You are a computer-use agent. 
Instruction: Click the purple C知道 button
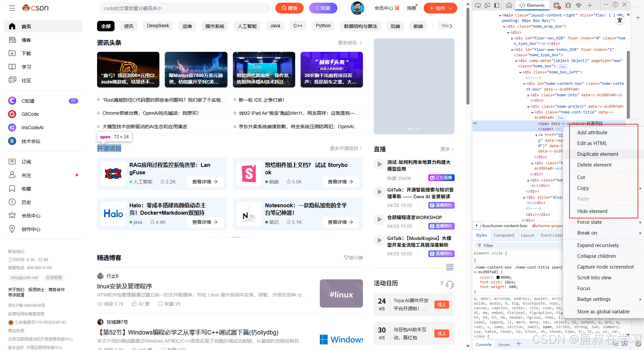[323, 8]
